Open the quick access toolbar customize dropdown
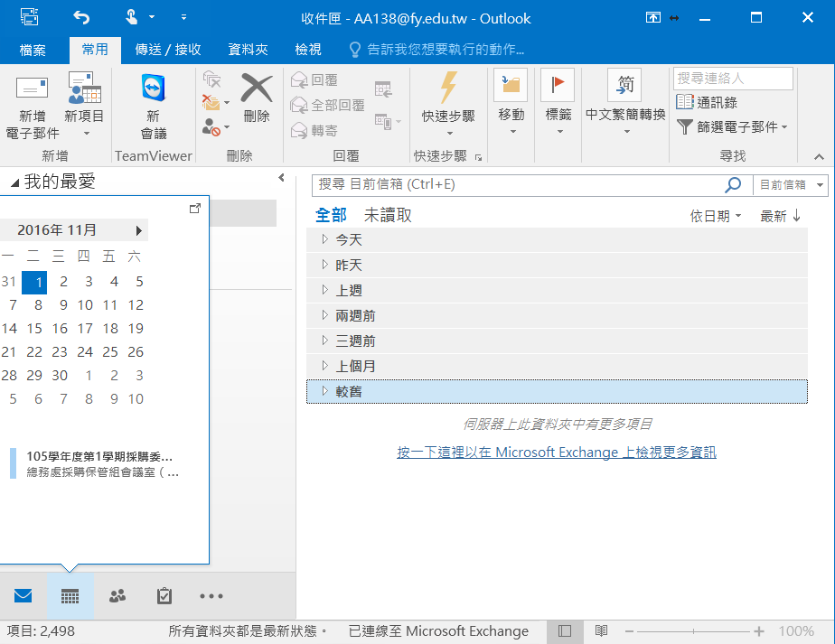Viewport: 835px width, 644px height. click(x=183, y=17)
